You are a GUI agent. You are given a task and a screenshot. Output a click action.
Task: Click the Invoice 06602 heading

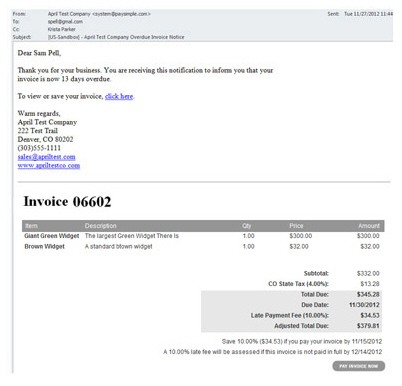coord(67,202)
